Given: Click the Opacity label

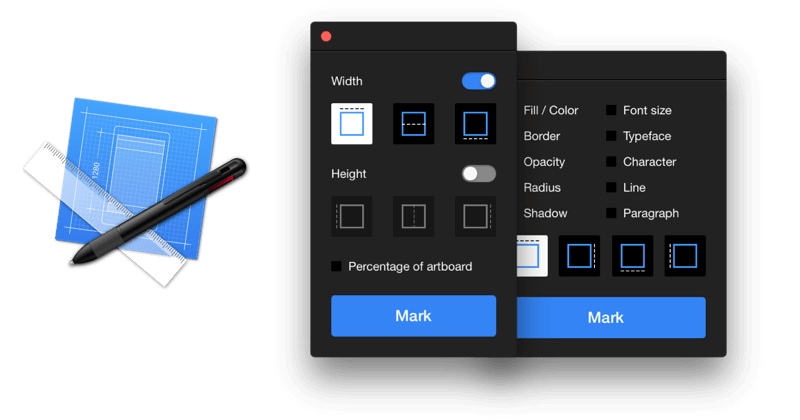Looking at the screenshot, I should [x=544, y=162].
